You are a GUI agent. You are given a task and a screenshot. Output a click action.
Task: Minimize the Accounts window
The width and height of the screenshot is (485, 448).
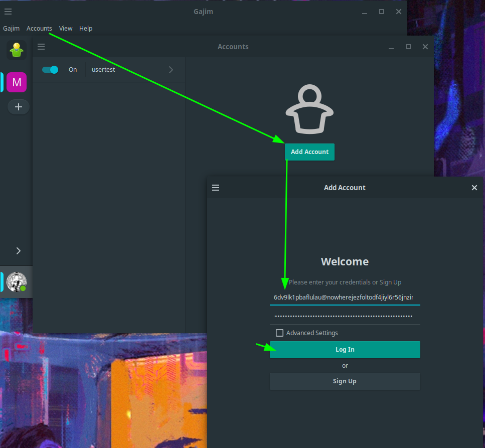[391, 47]
